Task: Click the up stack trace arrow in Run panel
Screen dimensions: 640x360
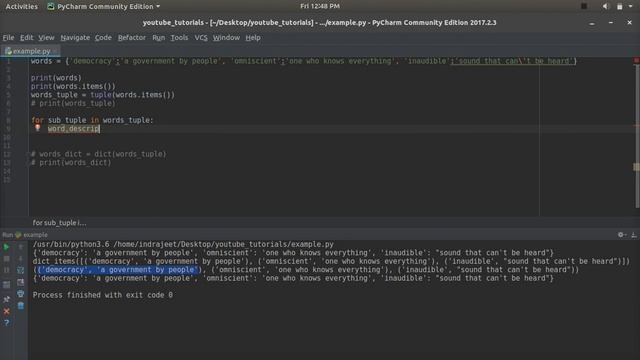Action: (x=21, y=247)
